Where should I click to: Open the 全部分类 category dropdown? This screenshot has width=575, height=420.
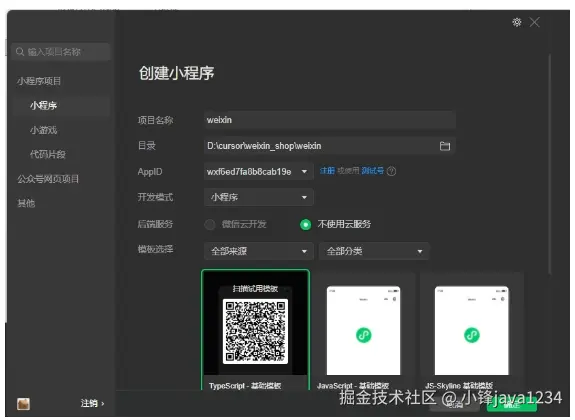[373, 251]
